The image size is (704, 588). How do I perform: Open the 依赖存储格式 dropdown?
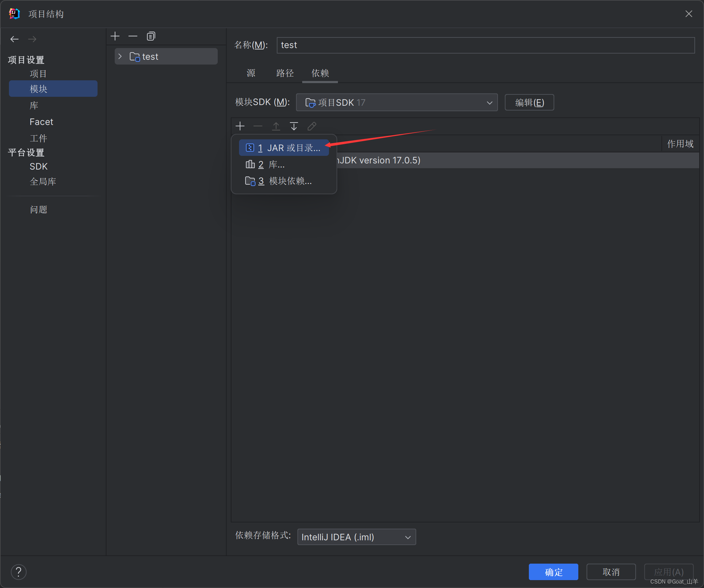coord(356,537)
